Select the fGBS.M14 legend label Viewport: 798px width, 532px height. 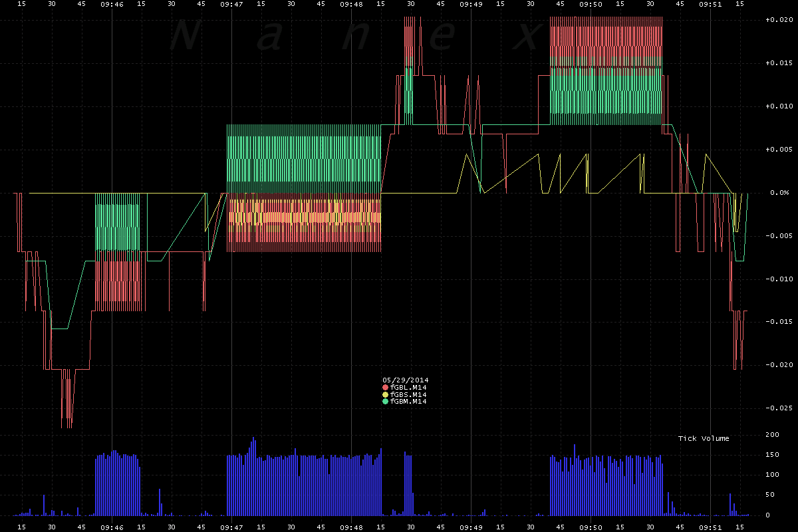point(408,394)
